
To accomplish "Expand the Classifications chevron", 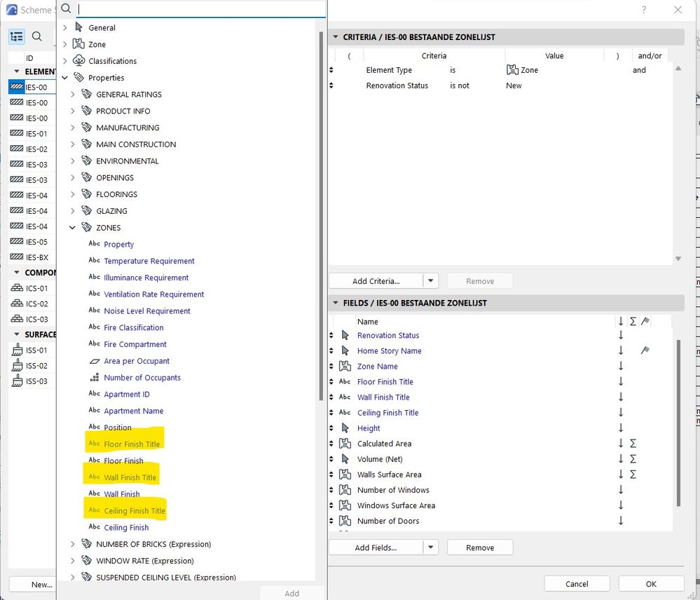I will tap(64, 61).
